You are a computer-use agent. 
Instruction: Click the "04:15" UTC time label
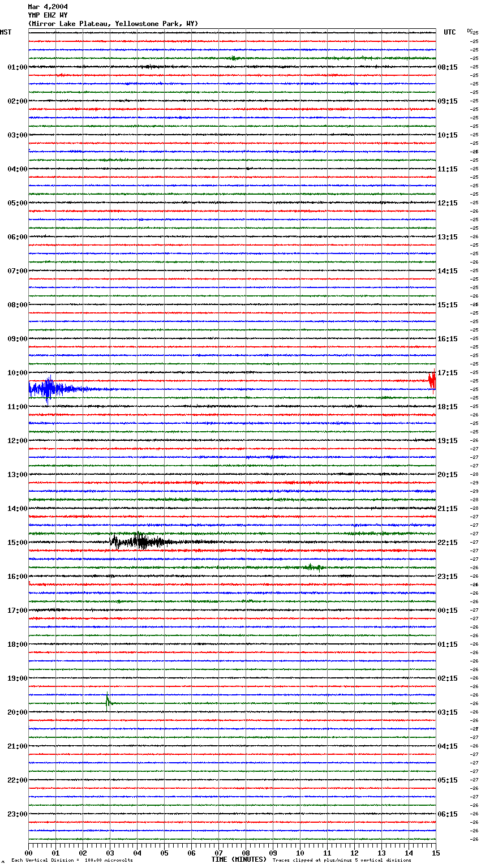click(448, 746)
